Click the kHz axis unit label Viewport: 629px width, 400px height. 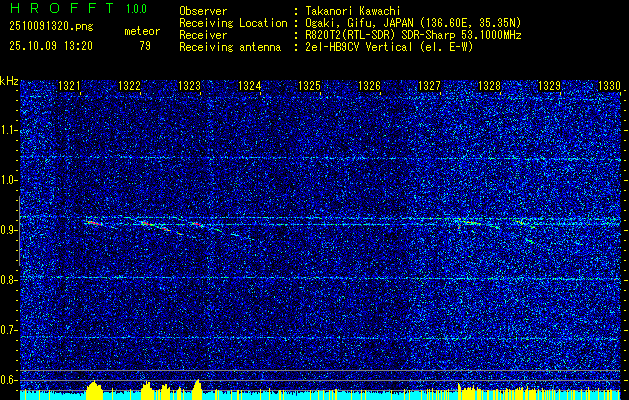(x=9, y=81)
